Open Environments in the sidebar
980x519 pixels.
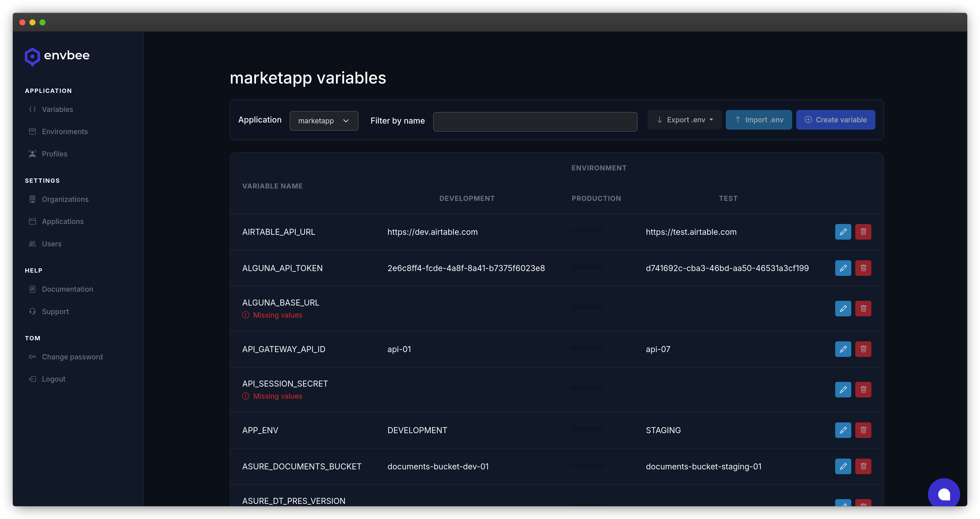(65, 132)
